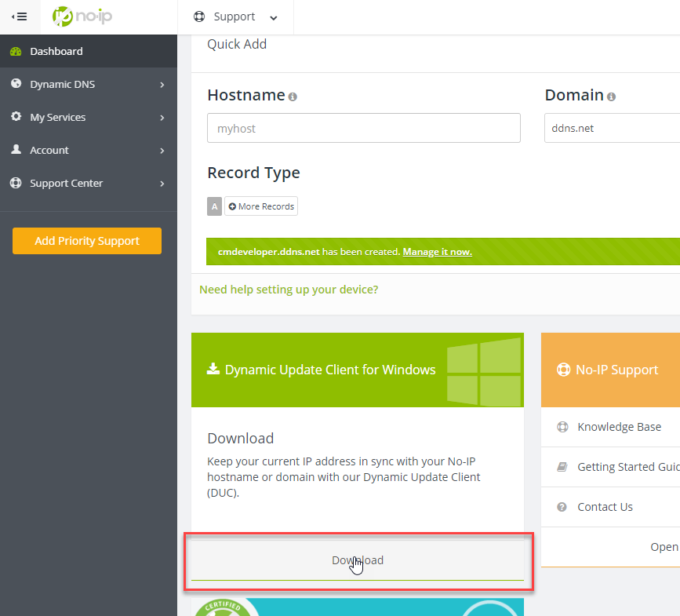The width and height of the screenshot is (680, 616).
Task: Click the Dashboard gauge icon
Action: (x=16, y=51)
